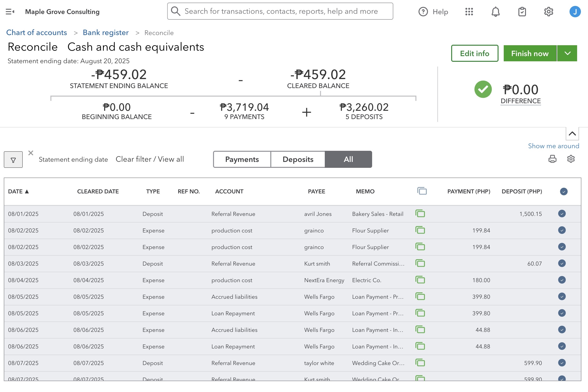Screen dimensions: 588x392
Task: Switch to the Deposits tab
Action: [298, 159]
